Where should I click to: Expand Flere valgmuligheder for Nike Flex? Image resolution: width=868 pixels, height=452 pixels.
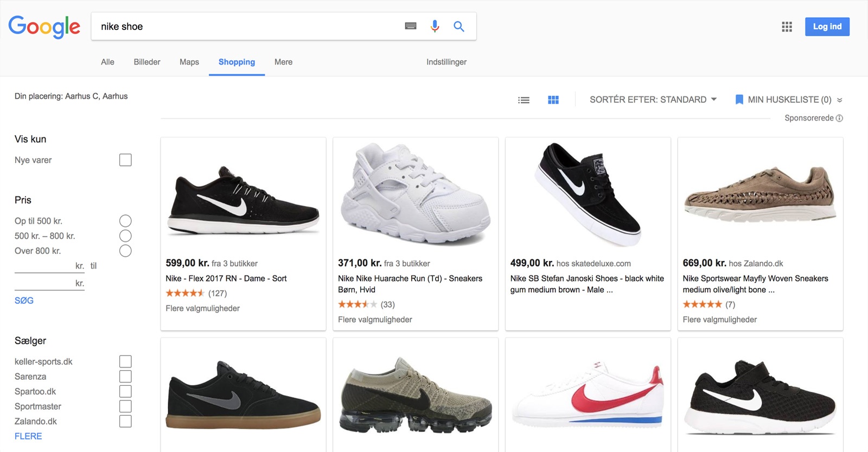point(202,308)
